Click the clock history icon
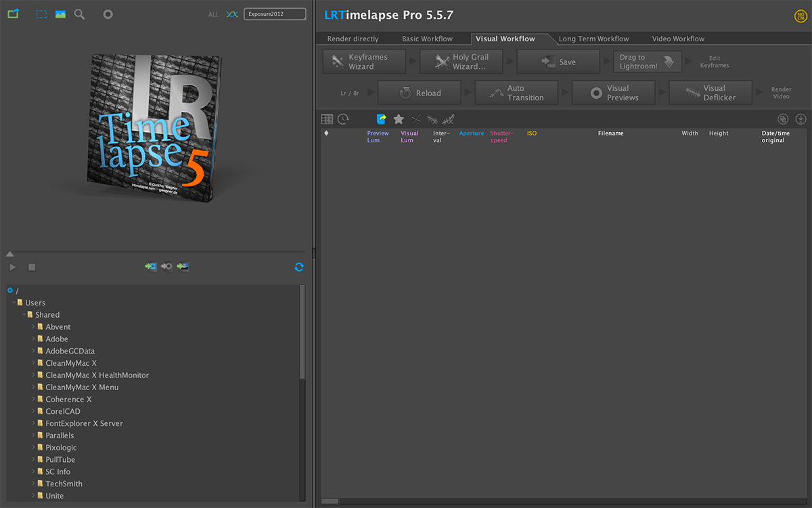The width and height of the screenshot is (812, 508). click(x=344, y=119)
